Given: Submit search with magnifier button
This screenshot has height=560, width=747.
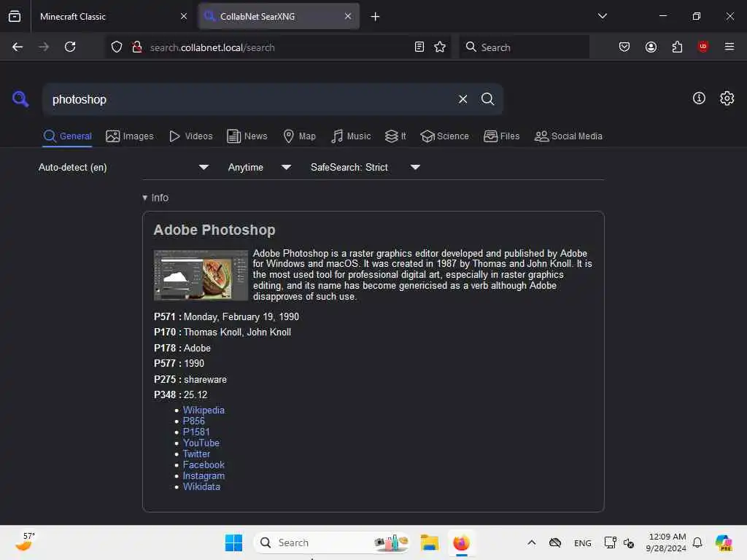Looking at the screenshot, I should coord(487,99).
